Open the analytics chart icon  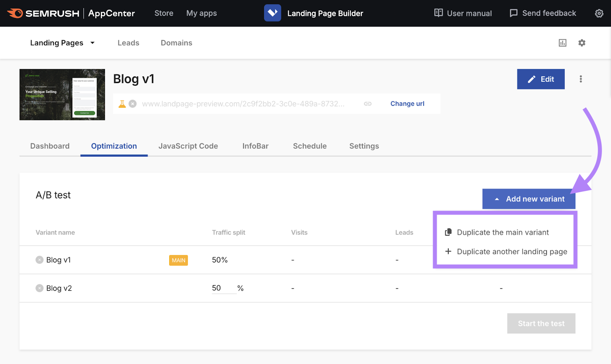tap(562, 42)
